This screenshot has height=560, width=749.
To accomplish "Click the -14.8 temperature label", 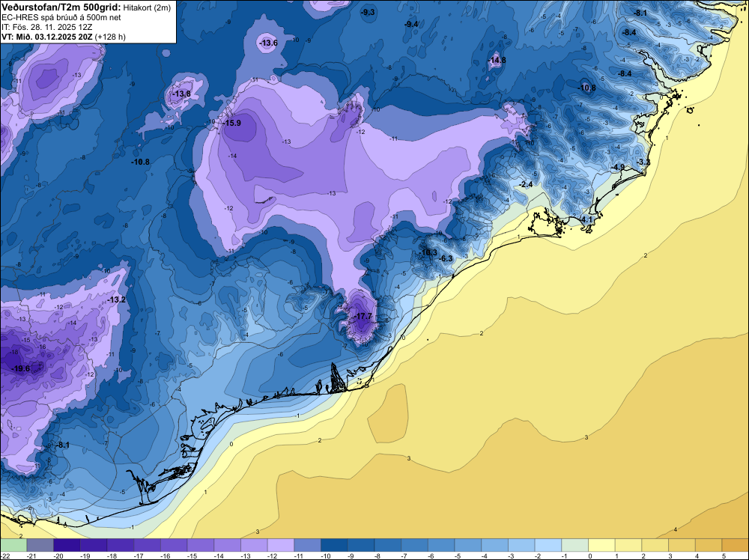I will pyautogui.click(x=497, y=60).
